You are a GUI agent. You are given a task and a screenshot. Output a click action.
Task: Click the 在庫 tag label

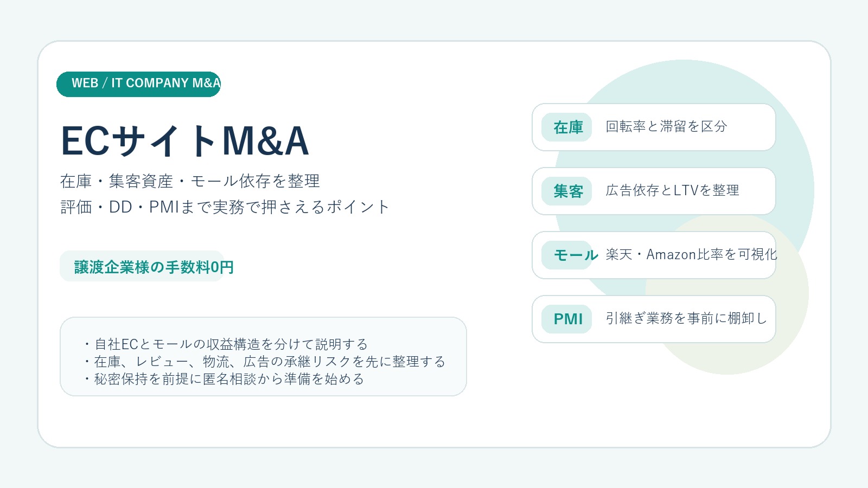567,127
